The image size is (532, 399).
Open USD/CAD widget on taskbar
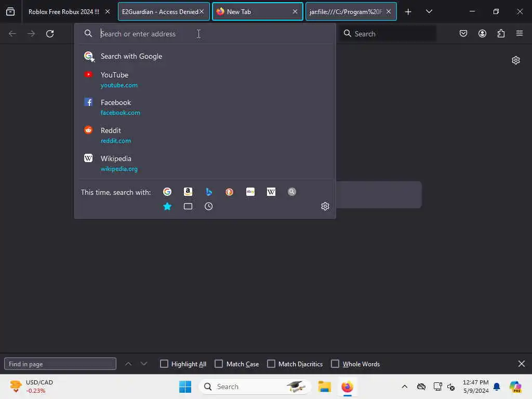click(x=31, y=387)
